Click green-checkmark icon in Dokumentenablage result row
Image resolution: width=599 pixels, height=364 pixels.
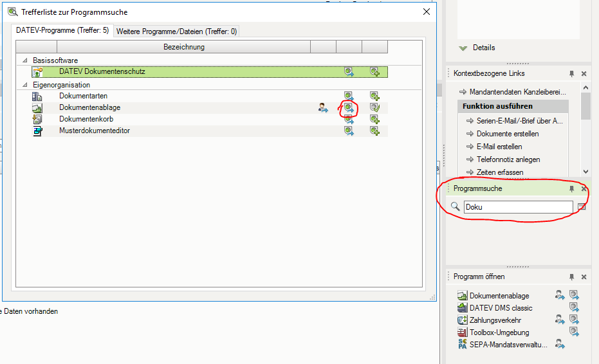point(374,107)
